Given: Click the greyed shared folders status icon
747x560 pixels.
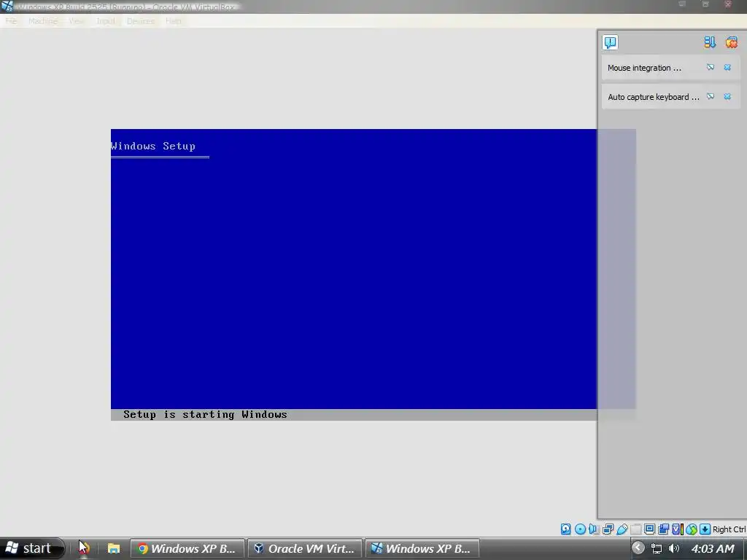Looking at the screenshot, I should coord(635,529).
